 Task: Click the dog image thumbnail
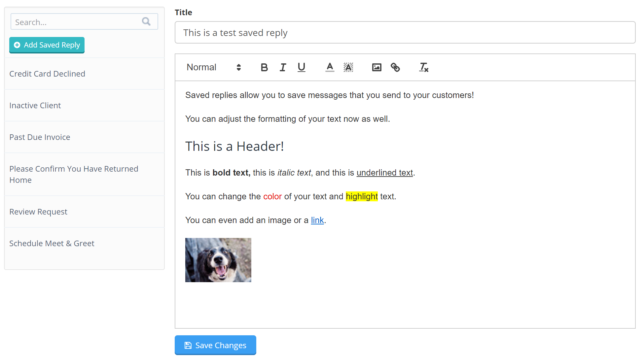218,260
